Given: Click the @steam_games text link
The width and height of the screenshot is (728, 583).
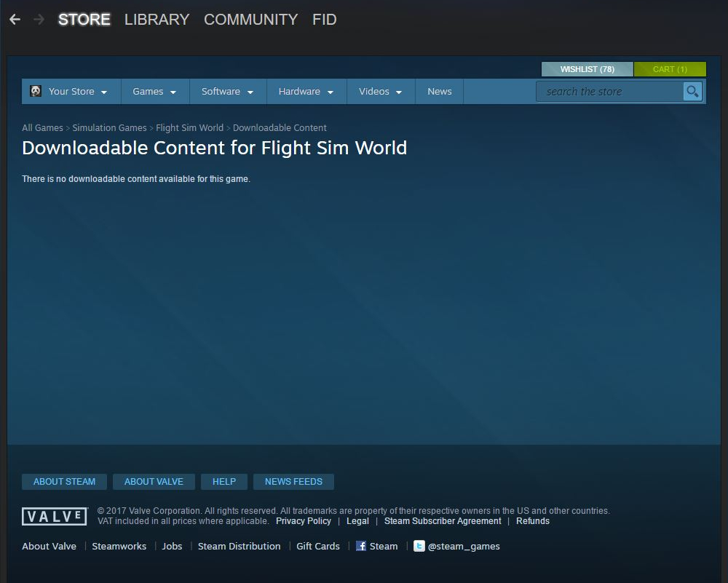Looking at the screenshot, I should pyautogui.click(x=464, y=547).
